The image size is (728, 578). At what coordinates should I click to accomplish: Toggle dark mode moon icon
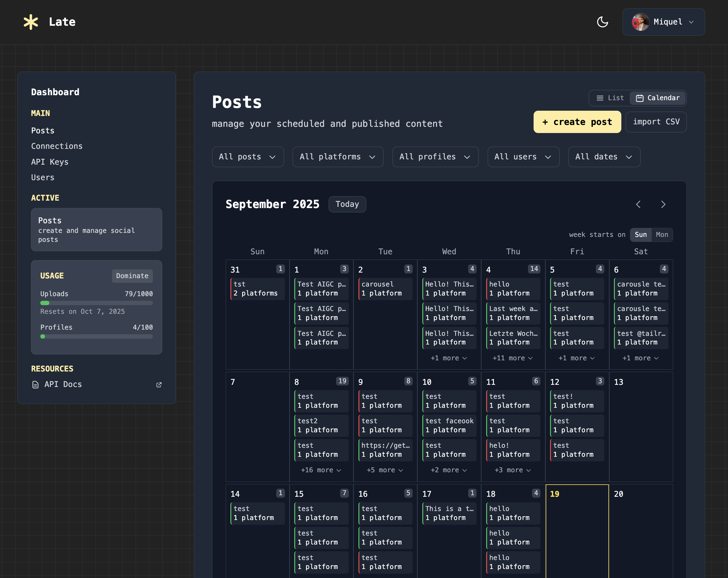602,22
